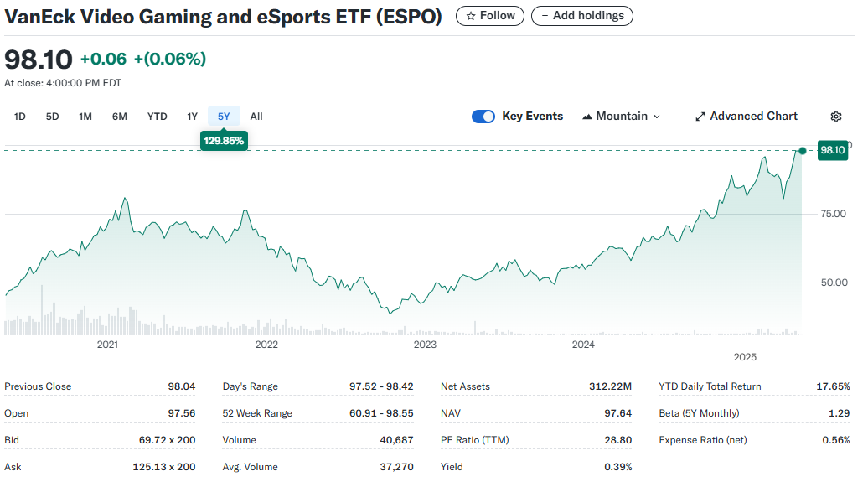This screenshot has width=868, height=477.
Task: Click the 98.10 current price marker
Action: (833, 150)
